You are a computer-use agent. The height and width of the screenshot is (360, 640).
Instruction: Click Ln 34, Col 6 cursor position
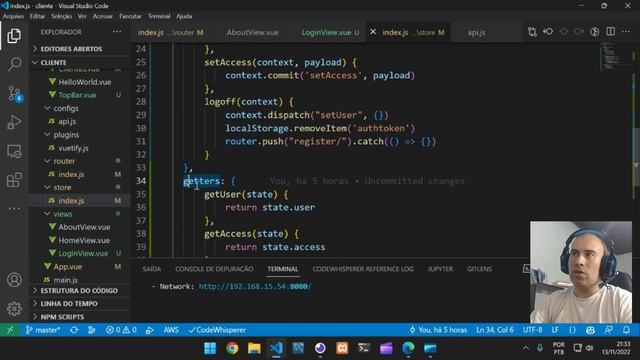pos(495,330)
